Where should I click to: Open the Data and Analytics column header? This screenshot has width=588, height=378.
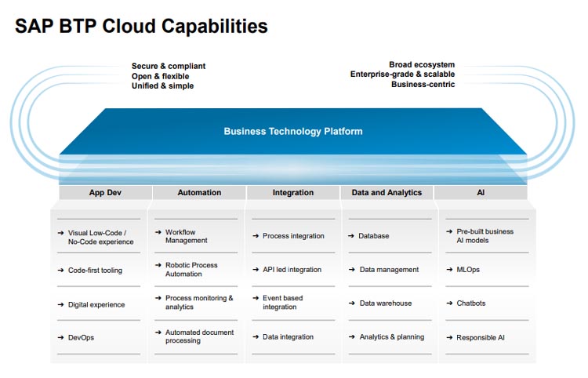387,192
